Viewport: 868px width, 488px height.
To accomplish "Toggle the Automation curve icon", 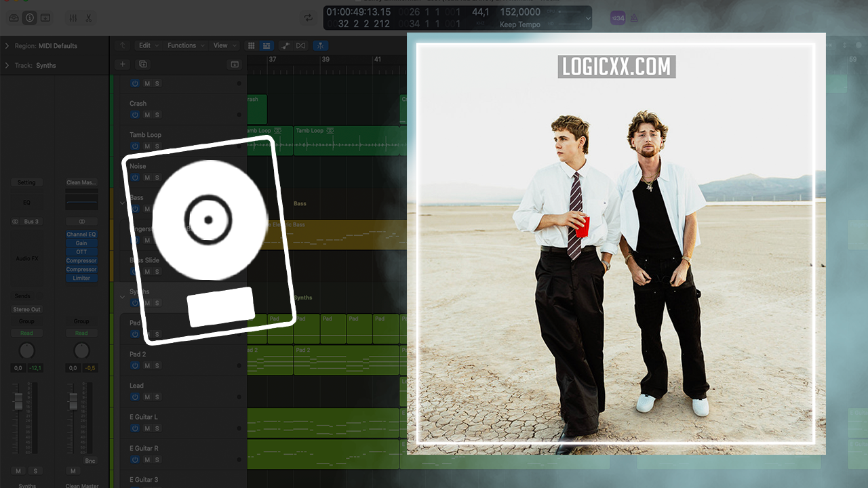I will tap(285, 45).
